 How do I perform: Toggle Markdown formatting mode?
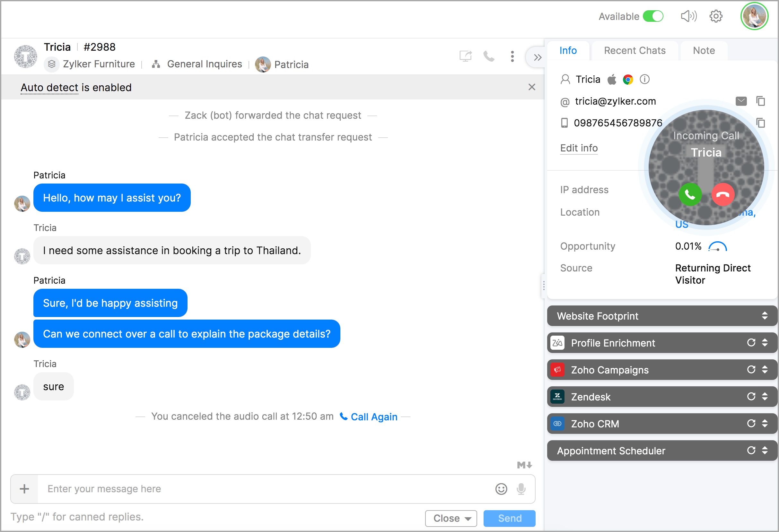(524, 465)
